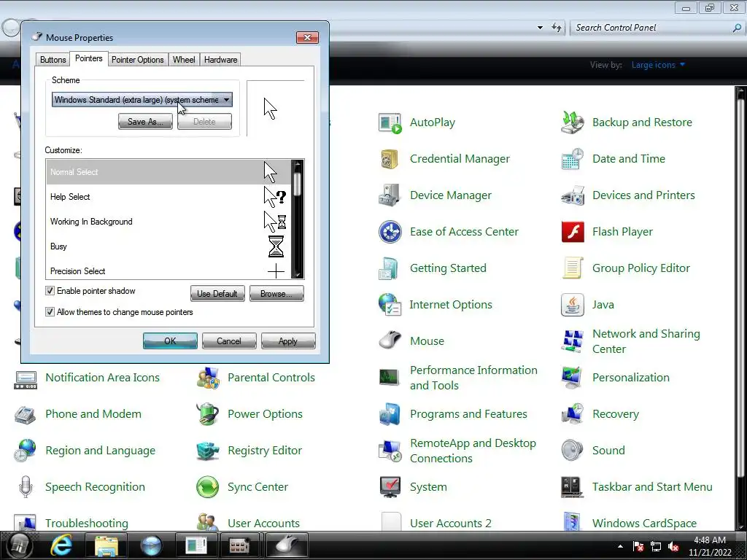This screenshot has height=560, width=747.
Task: Click the pointer list scroll-down arrow
Action: tap(298, 274)
